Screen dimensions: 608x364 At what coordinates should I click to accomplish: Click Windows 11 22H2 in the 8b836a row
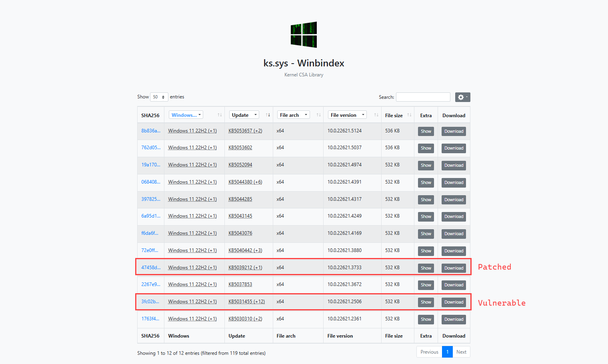tap(192, 131)
